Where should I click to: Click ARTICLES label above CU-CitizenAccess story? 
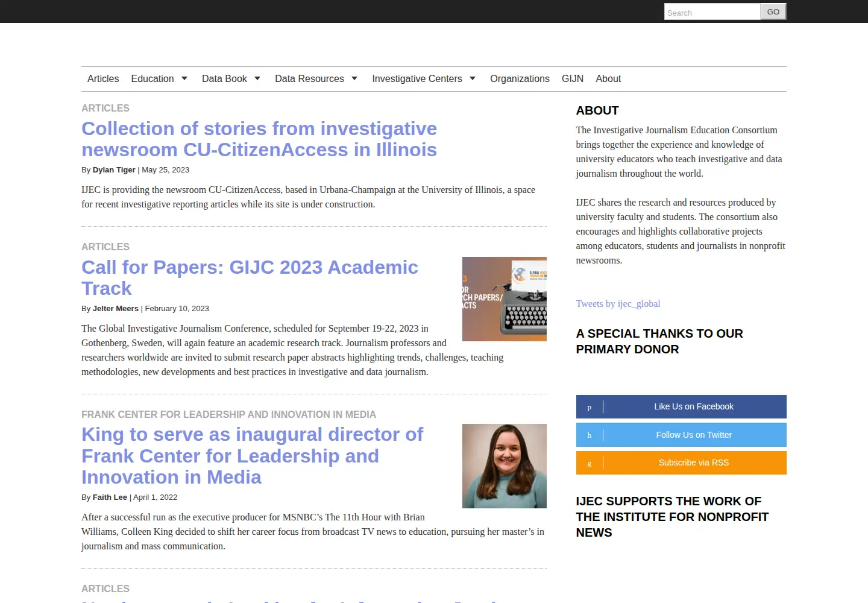[x=105, y=109]
